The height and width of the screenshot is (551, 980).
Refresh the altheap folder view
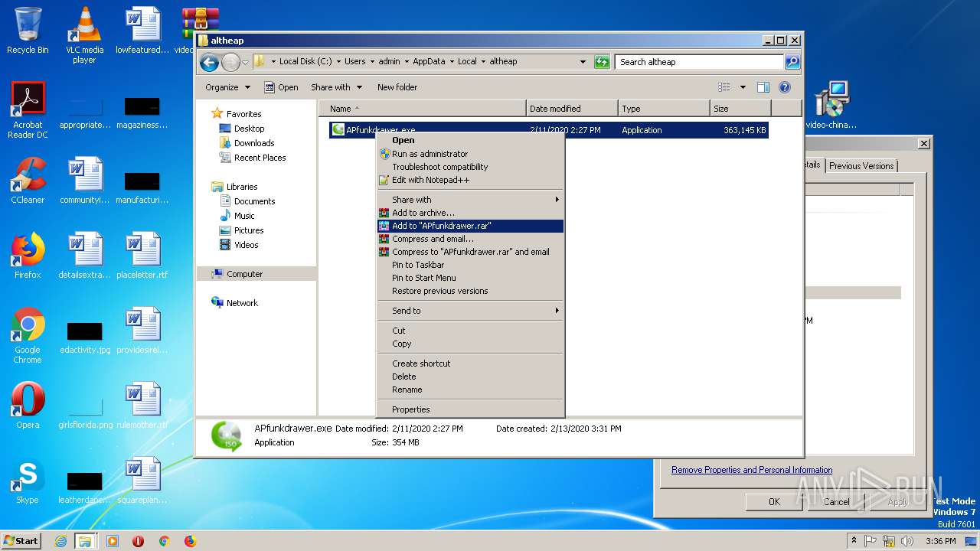coord(602,62)
